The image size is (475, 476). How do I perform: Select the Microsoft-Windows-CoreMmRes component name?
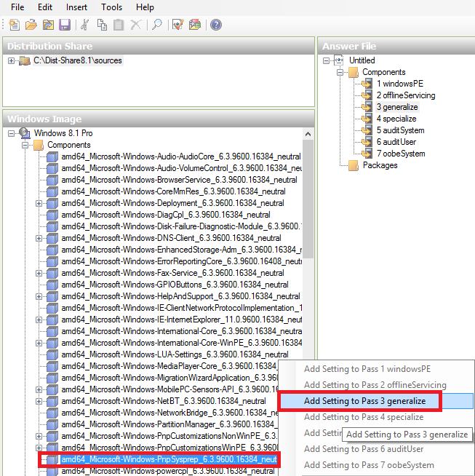173,191
